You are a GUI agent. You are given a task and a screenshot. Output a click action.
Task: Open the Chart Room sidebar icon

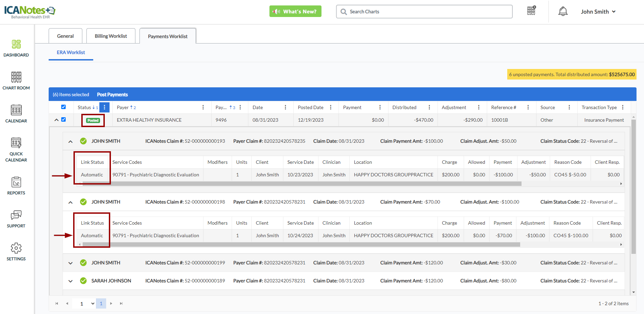[x=16, y=77]
